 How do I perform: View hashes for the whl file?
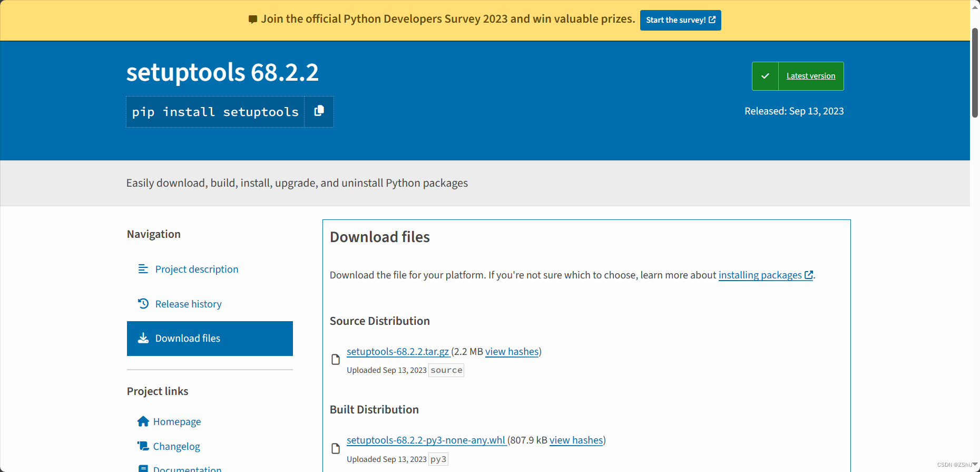[576, 440]
